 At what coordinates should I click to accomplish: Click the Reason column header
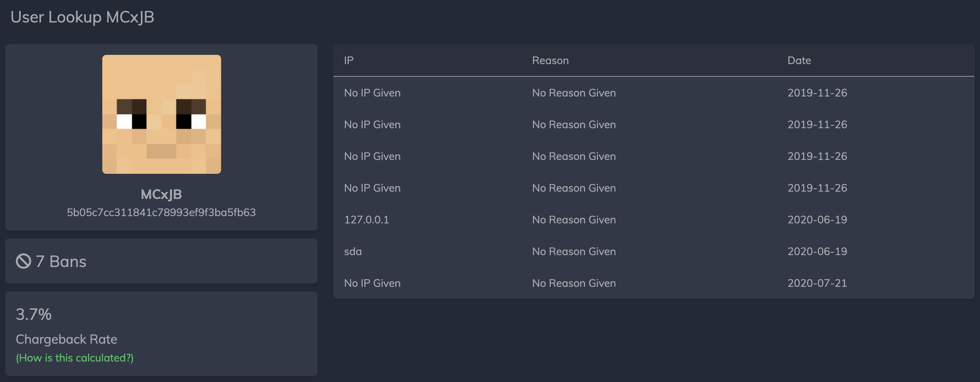550,60
